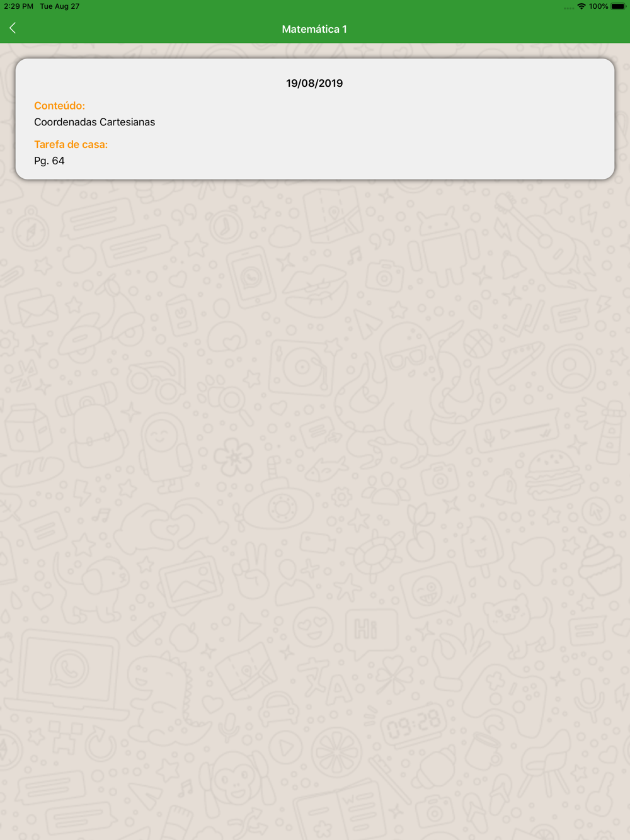The height and width of the screenshot is (840, 630).
Task: Select the 'Matemática 1' header title
Action: tap(314, 29)
